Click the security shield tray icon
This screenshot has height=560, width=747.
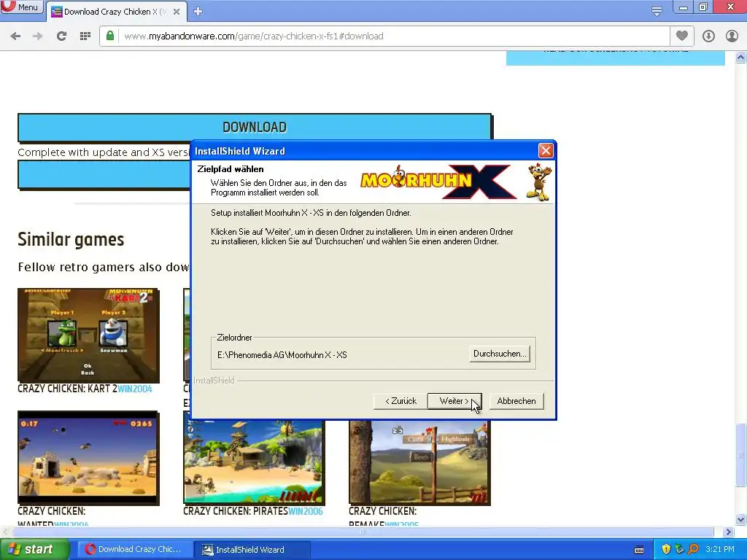[x=666, y=550]
